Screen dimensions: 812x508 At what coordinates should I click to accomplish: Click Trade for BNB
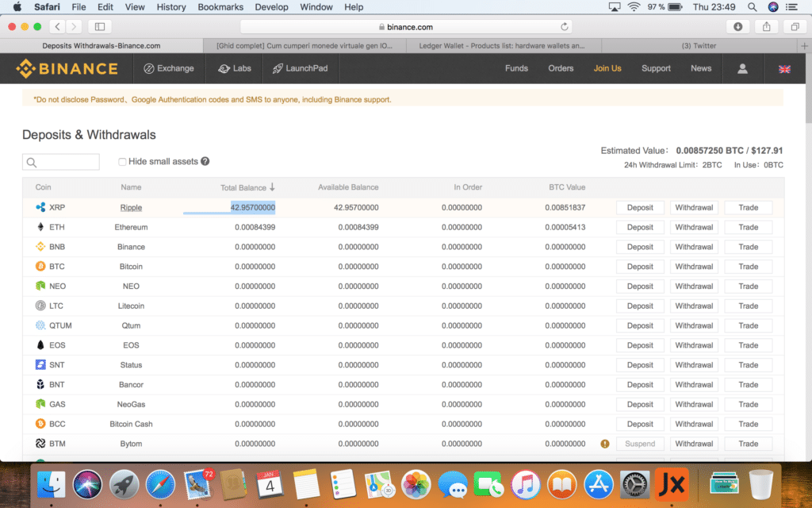click(749, 247)
